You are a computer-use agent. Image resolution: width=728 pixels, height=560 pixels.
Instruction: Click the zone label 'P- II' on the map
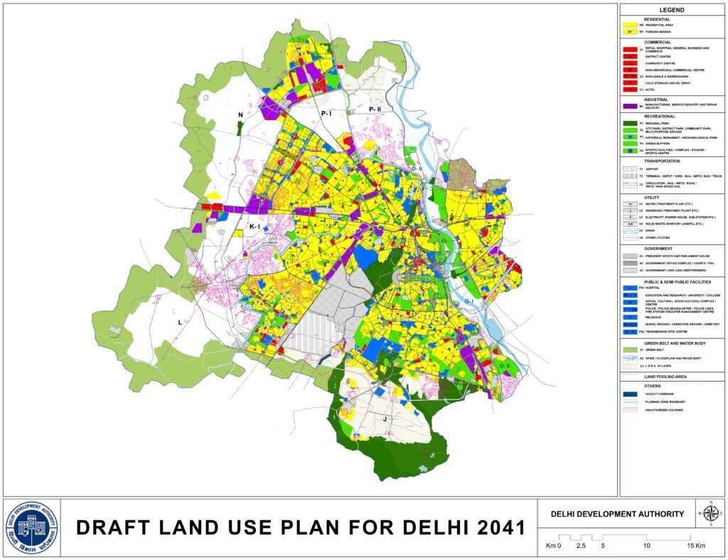[375, 109]
